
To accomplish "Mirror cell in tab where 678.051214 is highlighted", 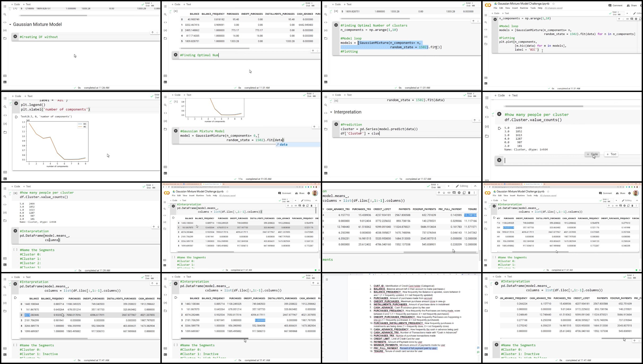I will (628, 206).
